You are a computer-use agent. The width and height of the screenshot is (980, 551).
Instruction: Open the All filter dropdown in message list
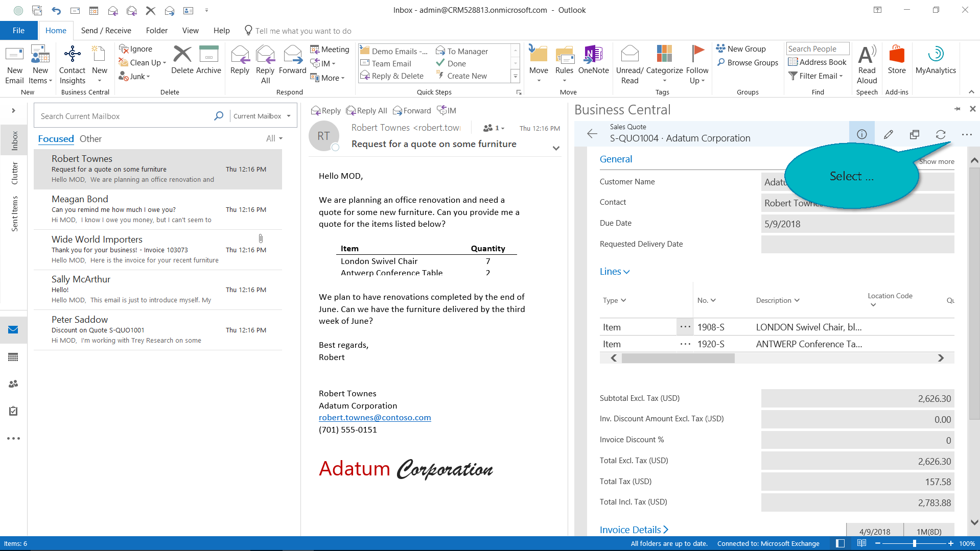point(274,139)
